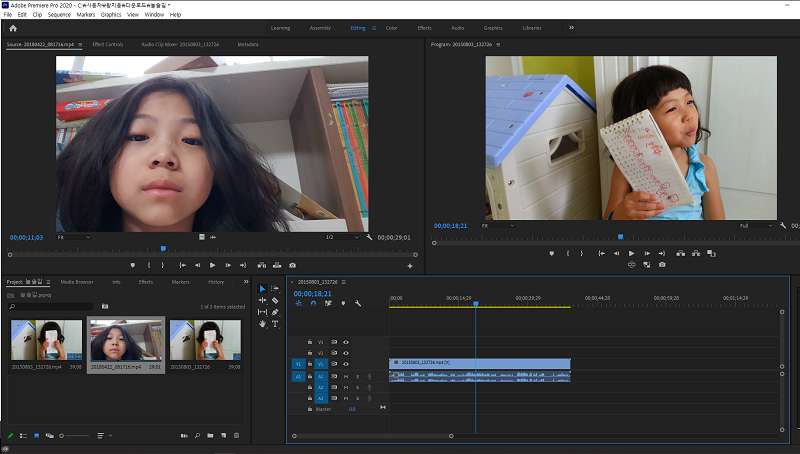Click Extract button in Program monitor
Image resolution: width=800 pixels, height=454 pixels.
click(696, 254)
